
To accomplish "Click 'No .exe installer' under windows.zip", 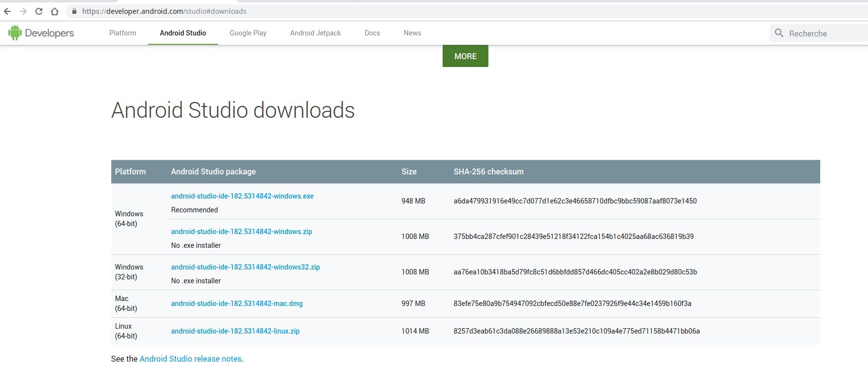I will click(x=196, y=245).
